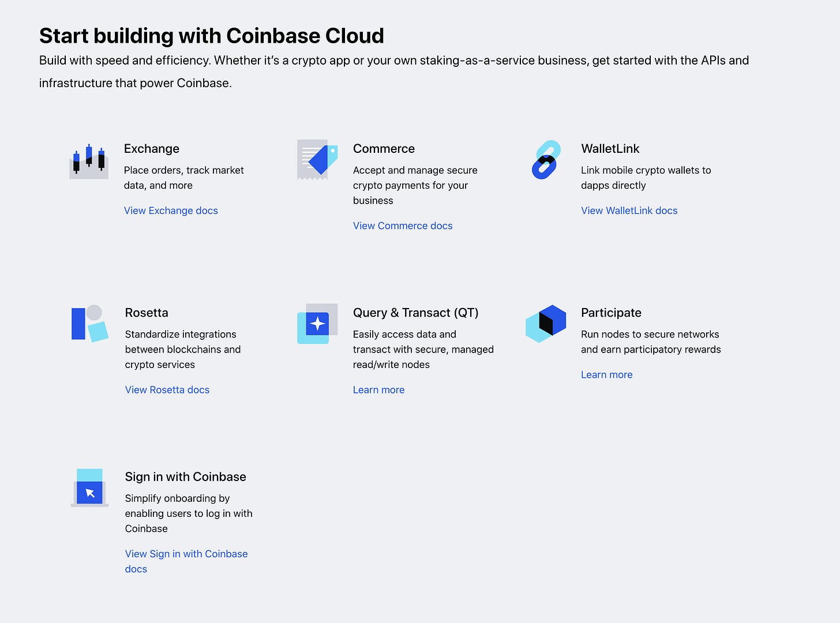Open the View WalletLink docs link

tap(629, 211)
